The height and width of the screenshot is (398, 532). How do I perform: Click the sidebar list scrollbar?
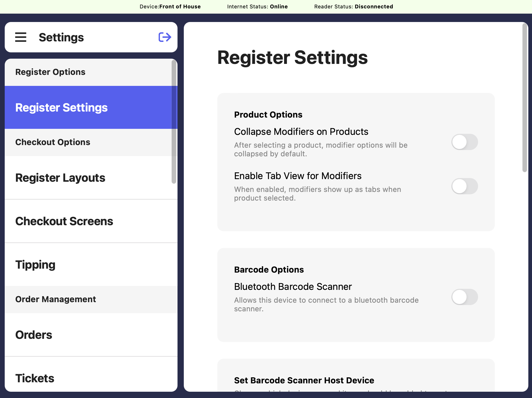click(x=174, y=122)
